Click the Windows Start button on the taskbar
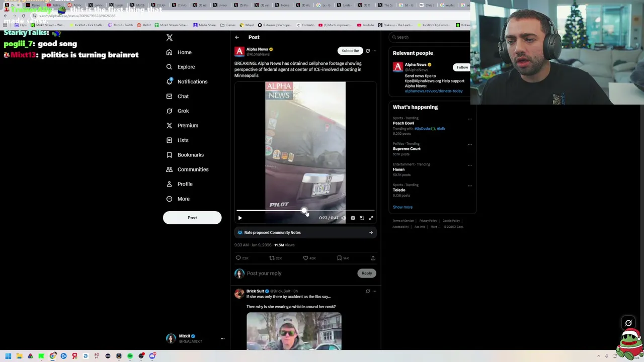 click(8, 356)
